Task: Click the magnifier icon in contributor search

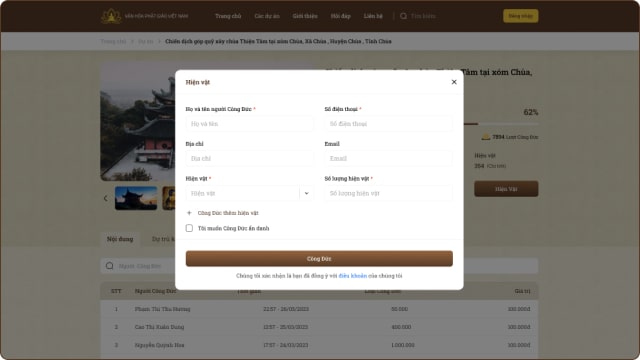Action: point(109,266)
